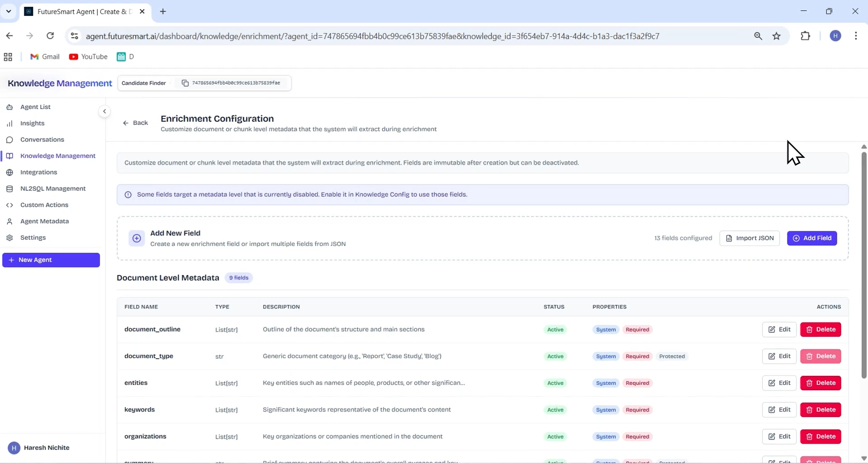Click the Protected tag on document_type

[x=672, y=356]
